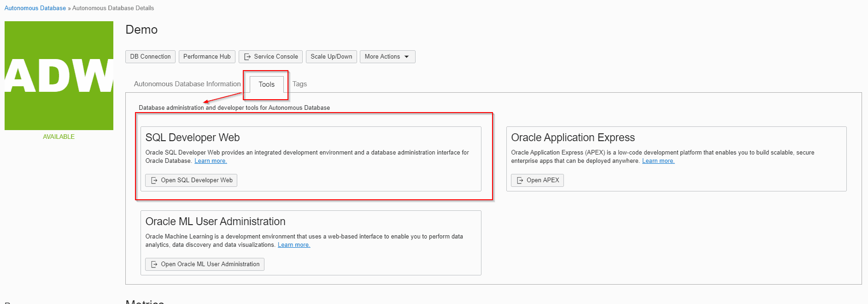Open the DB Connection dialog

[x=150, y=57]
